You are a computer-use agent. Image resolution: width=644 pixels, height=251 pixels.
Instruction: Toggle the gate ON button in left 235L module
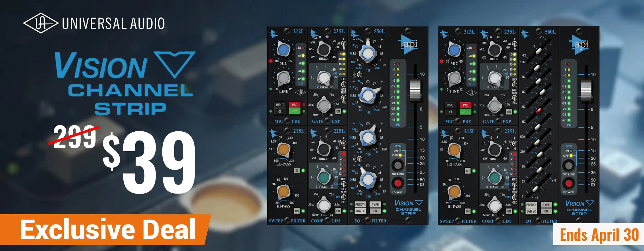(338, 111)
